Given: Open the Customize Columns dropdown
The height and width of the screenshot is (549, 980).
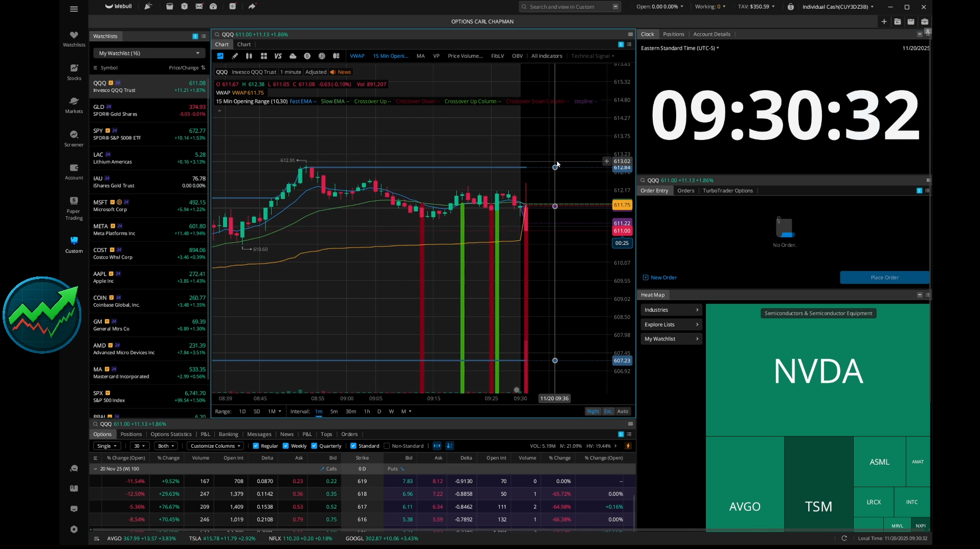Looking at the screenshot, I should tap(215, 446).
